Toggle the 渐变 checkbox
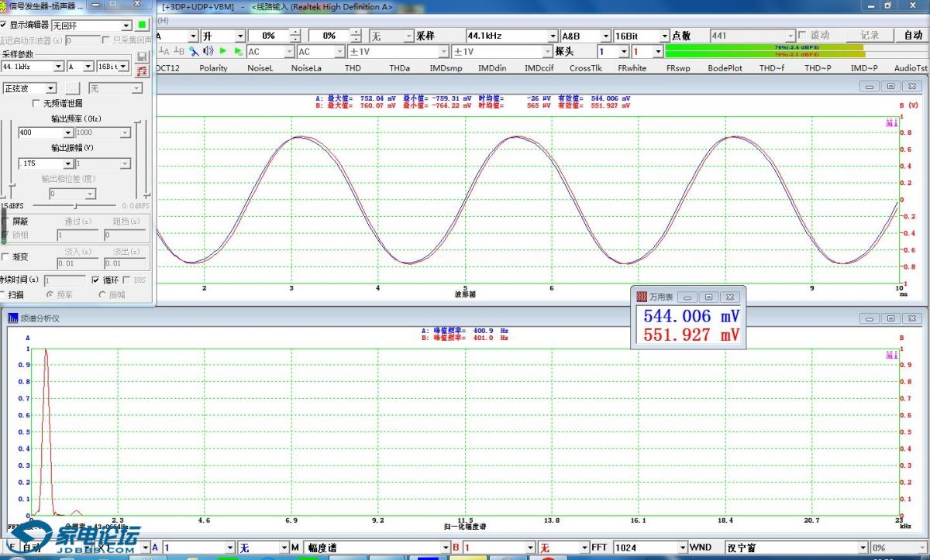The image size is (930, 560). [6, 256]
